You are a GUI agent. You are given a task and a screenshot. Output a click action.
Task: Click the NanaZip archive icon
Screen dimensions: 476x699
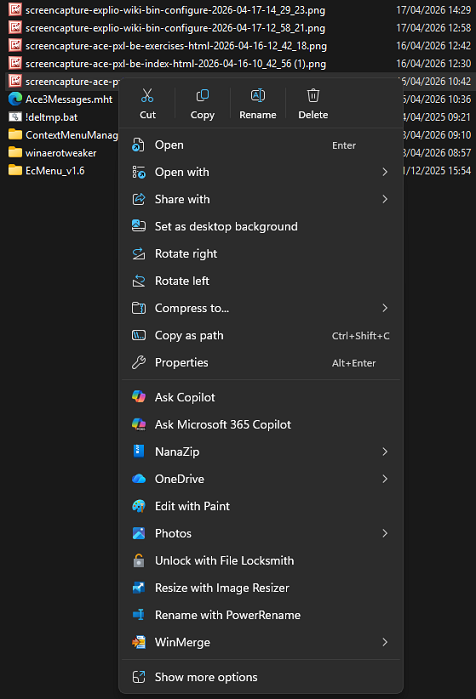tap(139, 451)
